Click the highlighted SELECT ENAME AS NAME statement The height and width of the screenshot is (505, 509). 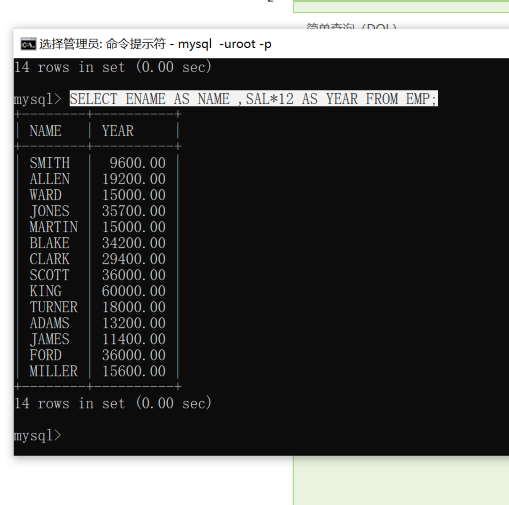coord(253,99)
